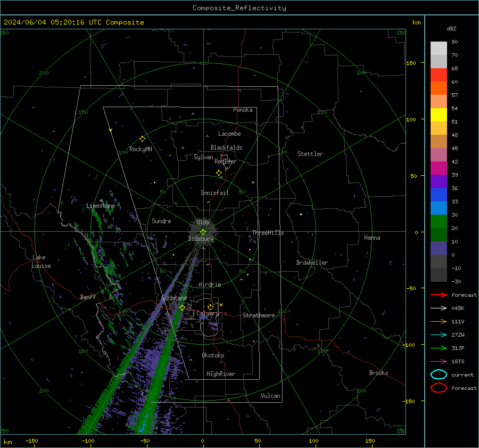Click the orange 111V arrow in legend
Viewport: 479px width, 448px height.
(439, 321)
